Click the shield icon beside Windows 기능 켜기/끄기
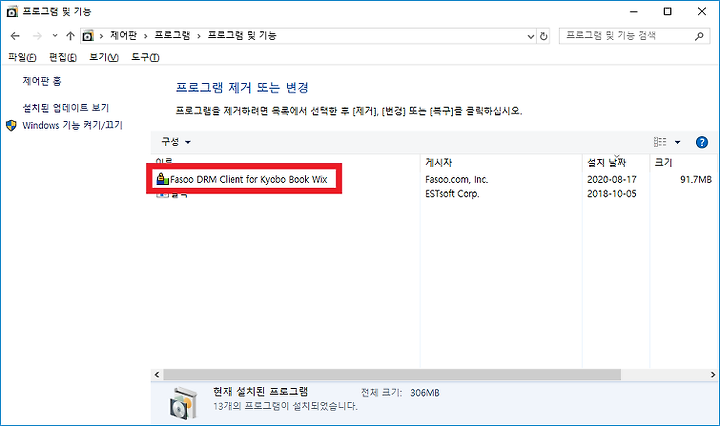 coord(11,125)
